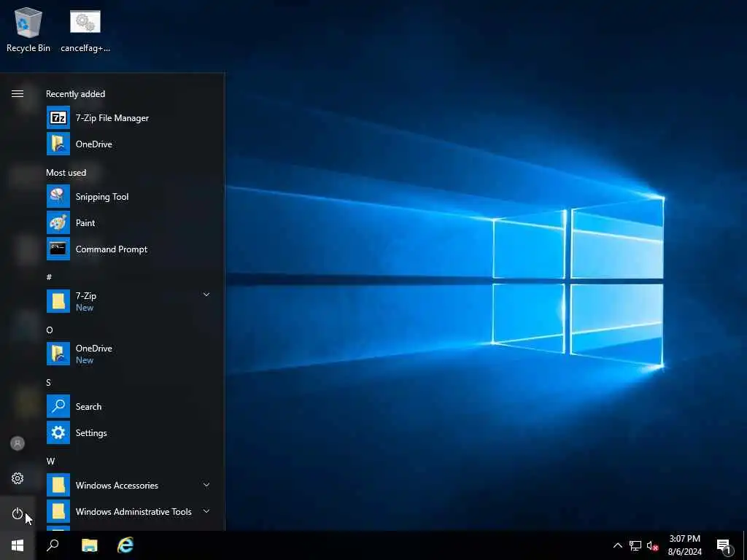Click the Windows Start button
Viewport: 747px width, 560px height.
(x=18, y=545)
